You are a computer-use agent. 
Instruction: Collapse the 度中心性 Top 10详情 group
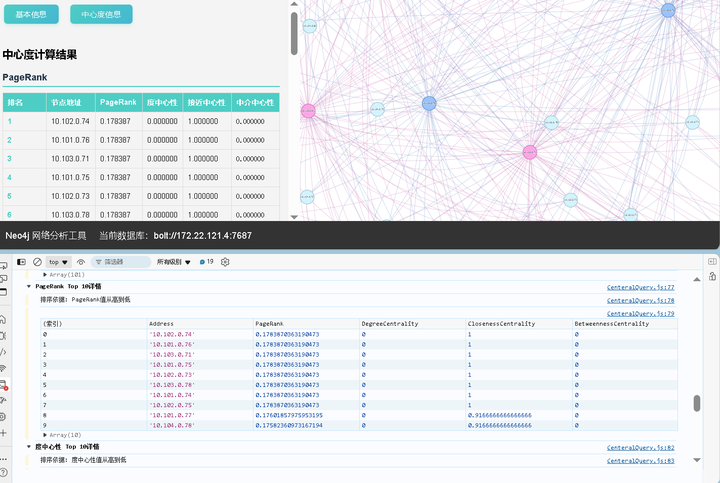pyautogui.click(x=29, y=447)
